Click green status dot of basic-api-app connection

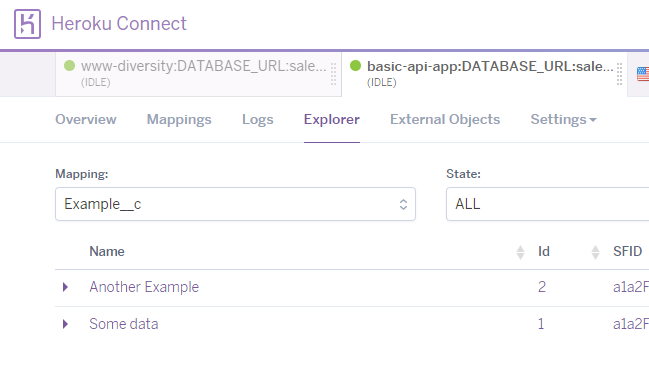(x=356, y=66)
